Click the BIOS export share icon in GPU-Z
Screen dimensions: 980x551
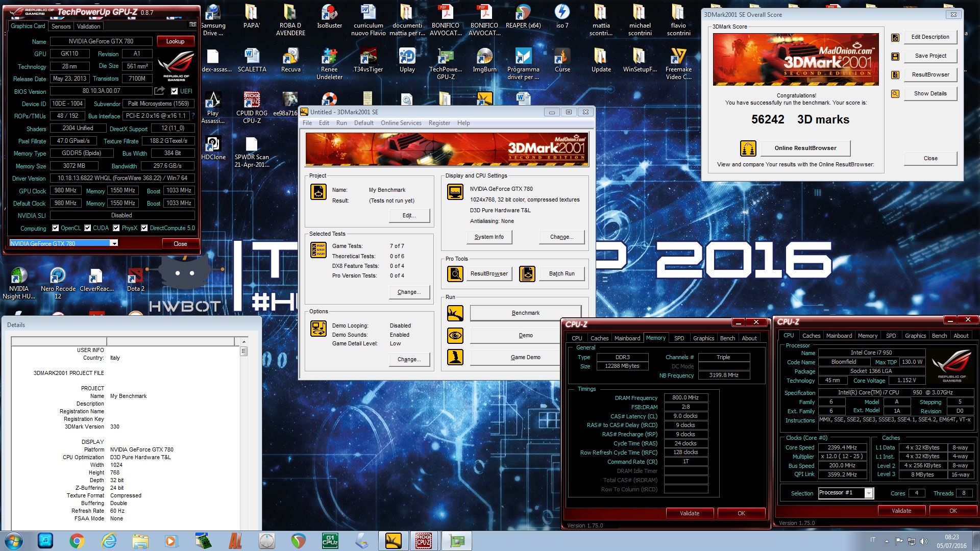pos(160,91)
